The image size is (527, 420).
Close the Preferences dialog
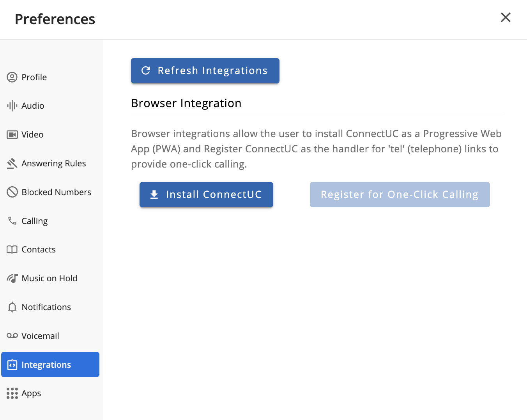click(x=506, y=18)
